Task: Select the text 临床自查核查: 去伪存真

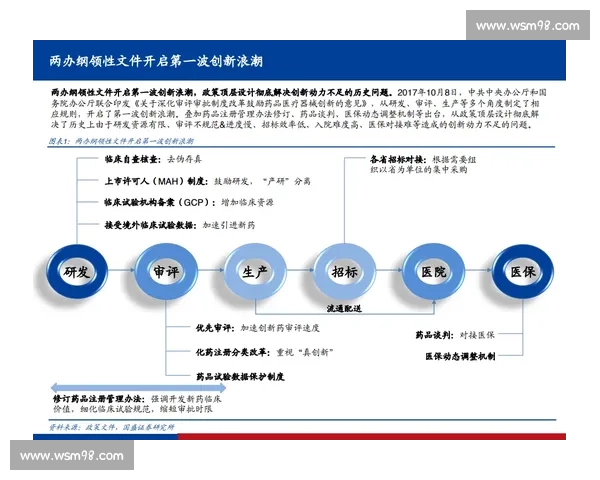Action: click(x=153, y=159)
